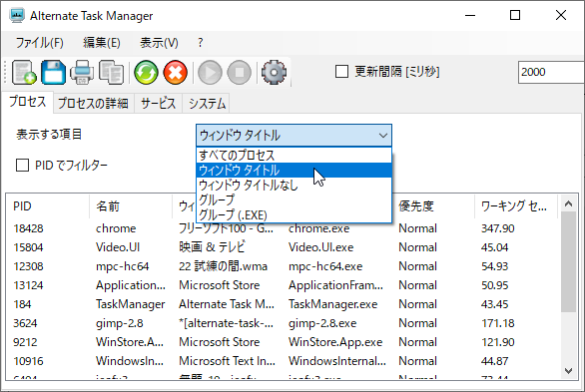The height and width of the screenshot is (392, 585).
Task: Toggle the PID でフィルター checkbox
Action: (x=22, y=165)
